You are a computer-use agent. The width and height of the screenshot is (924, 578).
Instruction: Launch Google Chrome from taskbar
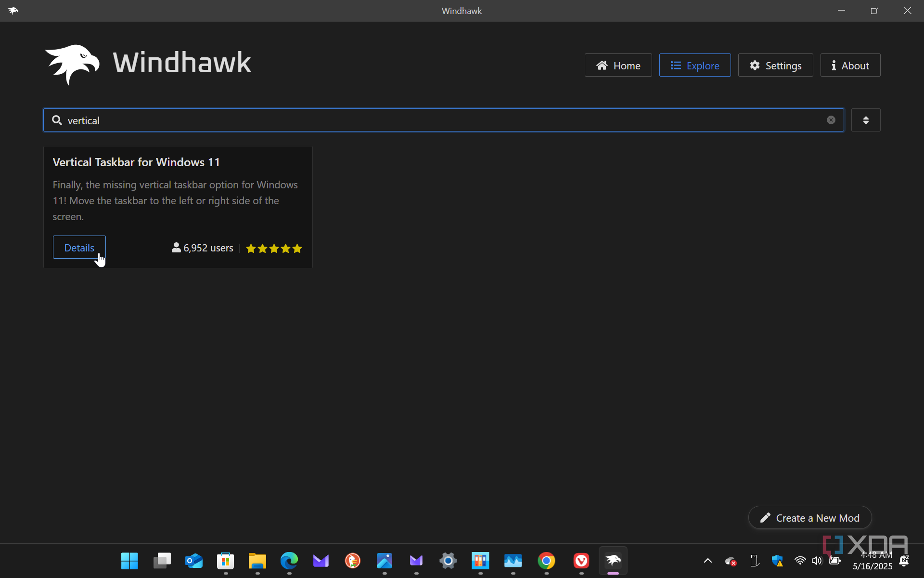546,561
